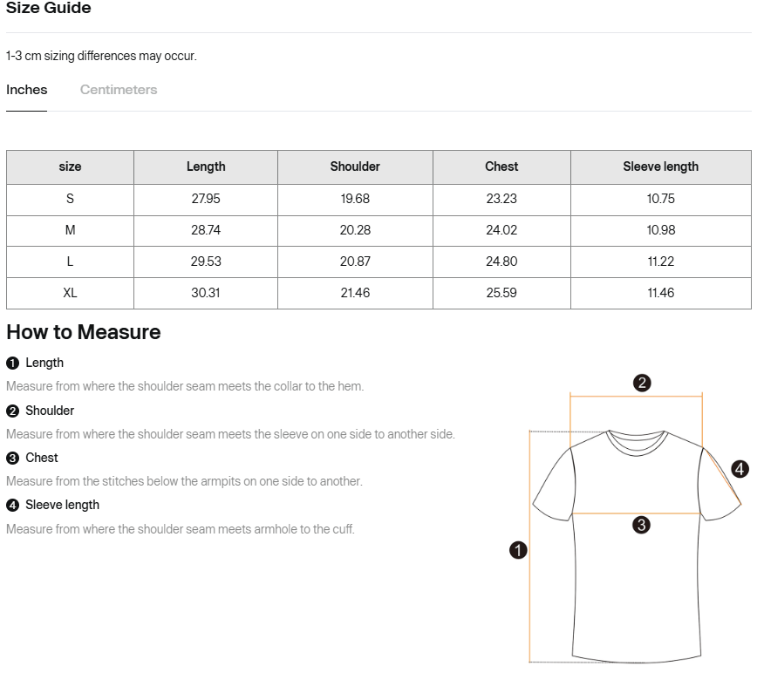Click the How to Measure heading

coord(84,332)
